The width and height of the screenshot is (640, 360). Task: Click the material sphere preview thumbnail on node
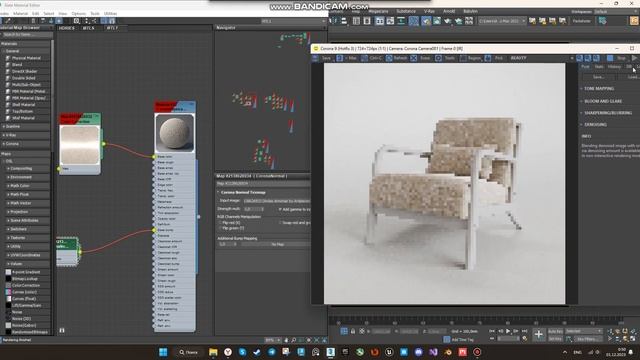(x=175, y=133)
